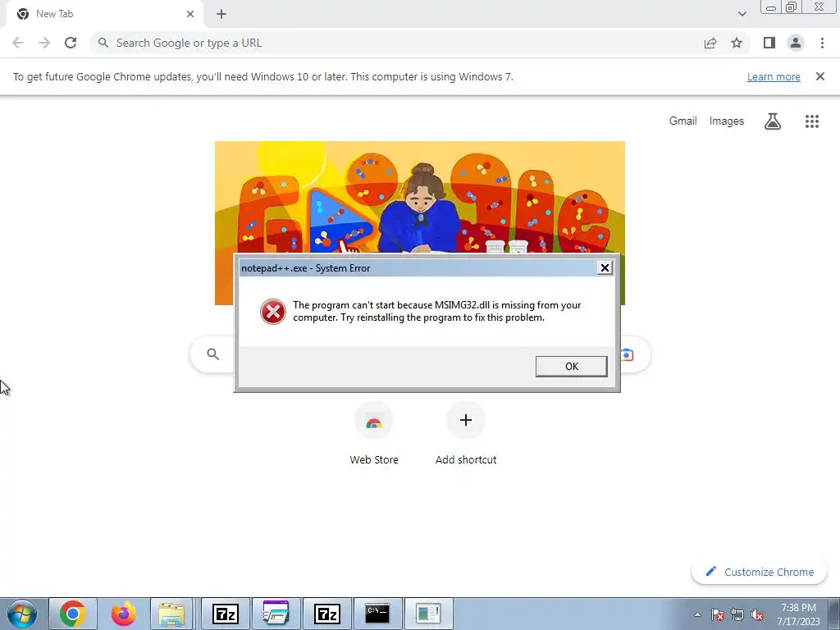840x630 pixels.
Task: Search by image with the camera icon
Action: 628,354
